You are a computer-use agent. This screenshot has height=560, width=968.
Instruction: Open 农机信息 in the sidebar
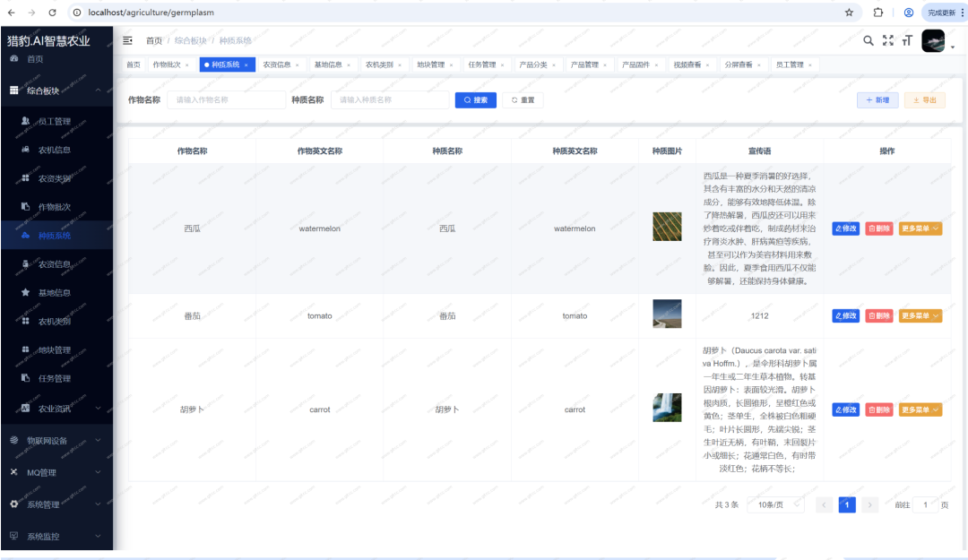pos(56,150)
